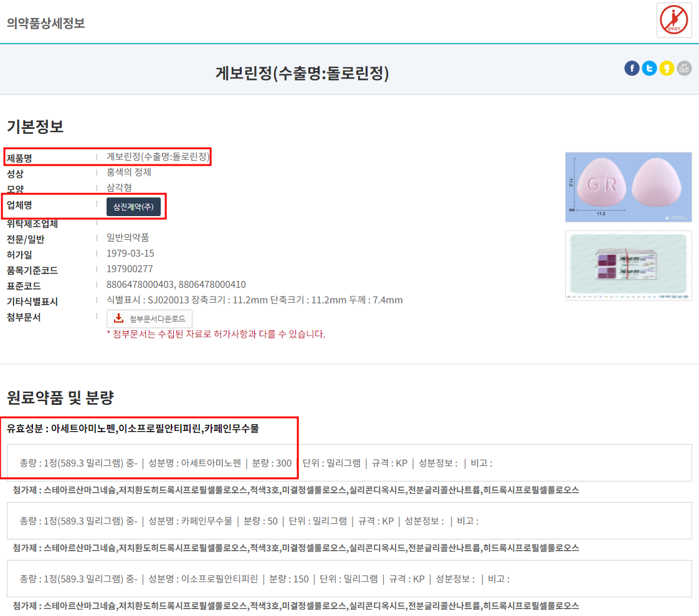Click the gray print icon
699x616 pixels.
[x=684, y=68]
